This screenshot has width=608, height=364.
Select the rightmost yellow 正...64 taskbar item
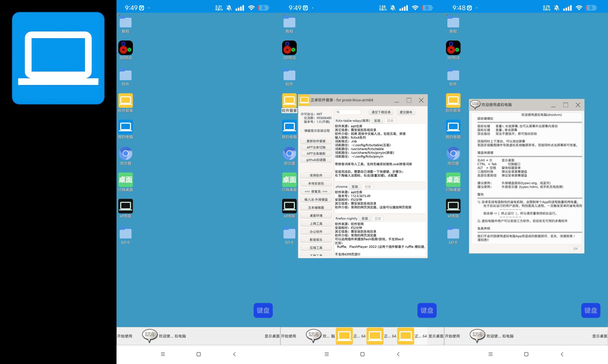[x=405, y=336]
